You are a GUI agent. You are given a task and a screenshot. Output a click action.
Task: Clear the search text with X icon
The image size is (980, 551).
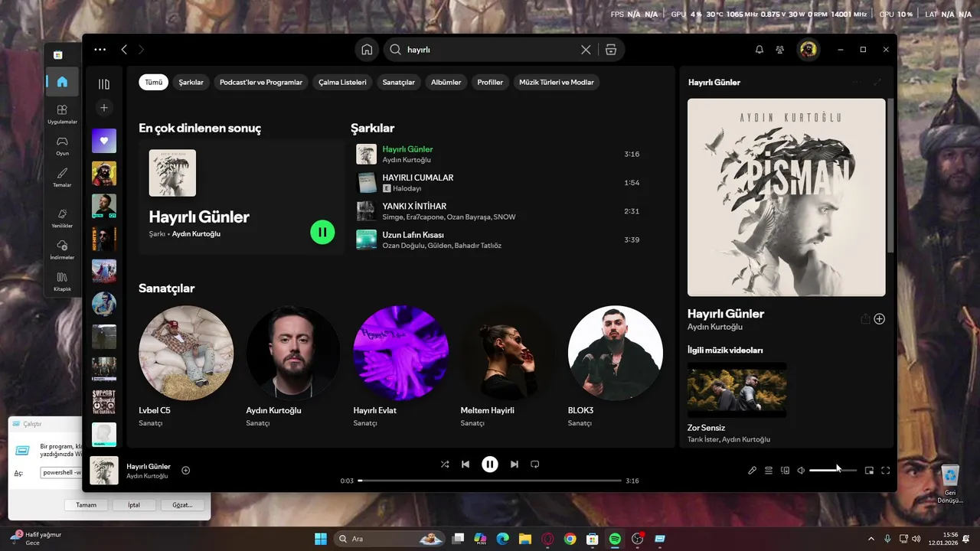586,50
